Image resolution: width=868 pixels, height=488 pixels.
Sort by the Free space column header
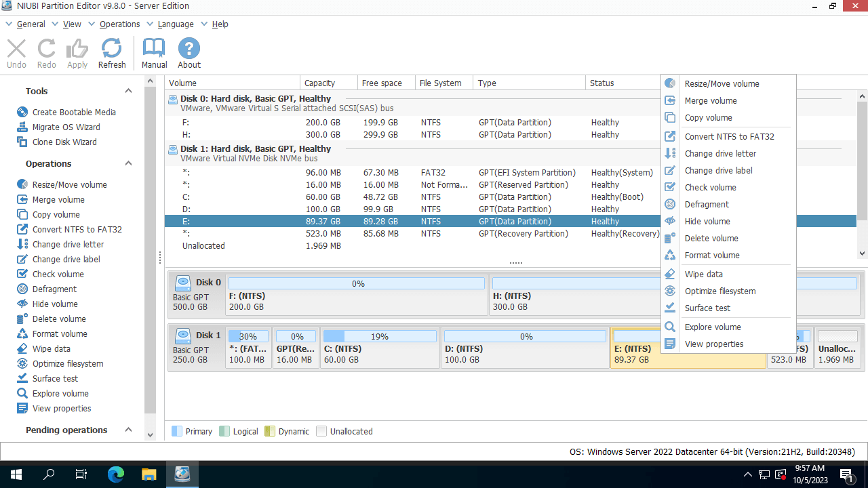(x=386, y=83)
